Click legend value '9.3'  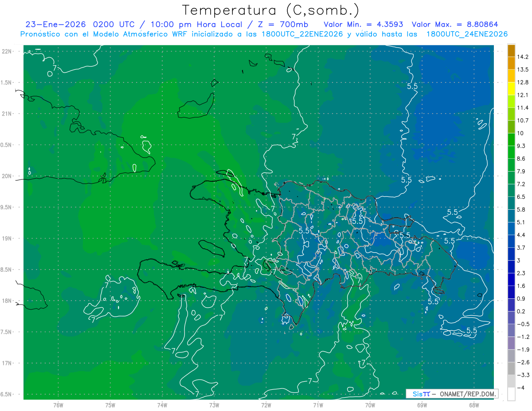click(520, 146)
